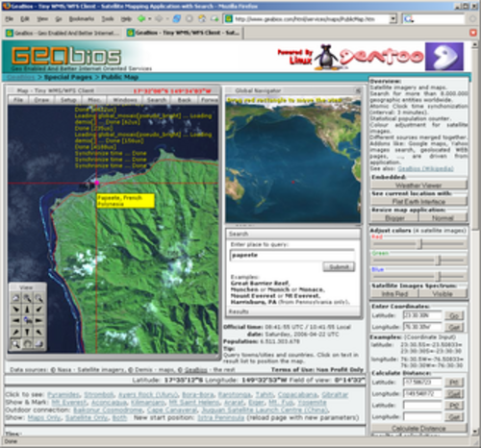Click the green browser Back arrow
This screenshot has width=481, height=448.
pos(141,19)
